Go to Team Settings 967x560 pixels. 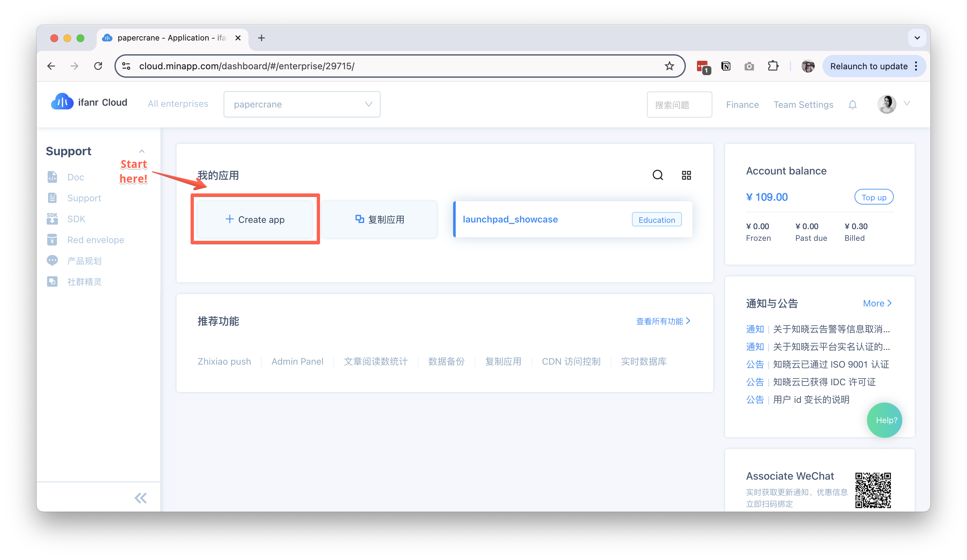click(803, 104)
